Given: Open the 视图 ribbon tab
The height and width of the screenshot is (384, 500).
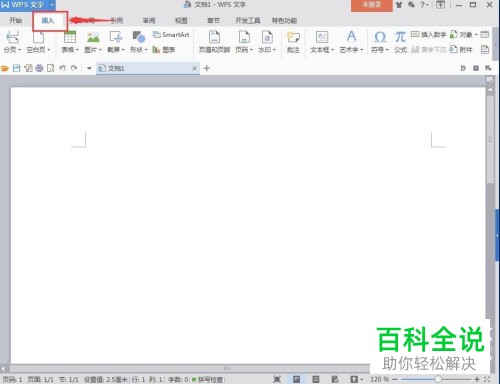Looking at the screenshot, I should pyautogui.click(x=181, y=21).
